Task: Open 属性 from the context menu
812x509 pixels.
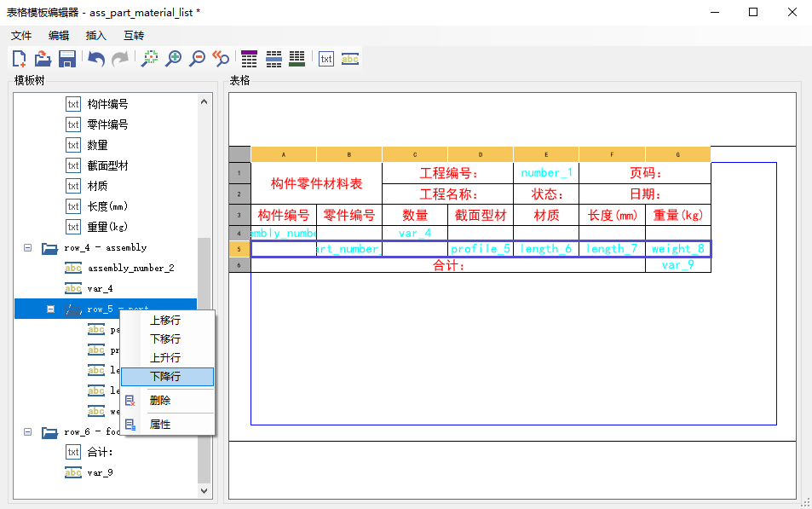Action: pyautogui.click(x=167, y=424)
